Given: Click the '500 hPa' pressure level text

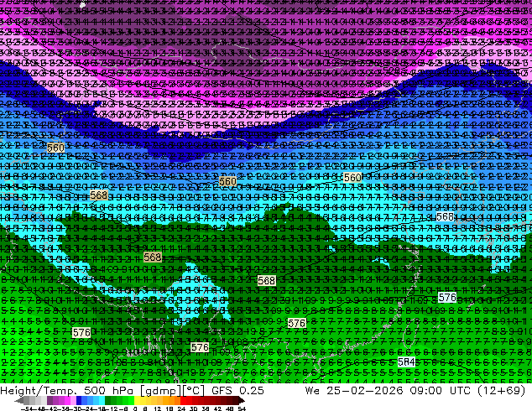Looking at the screenshot, I should pos(108,391).
